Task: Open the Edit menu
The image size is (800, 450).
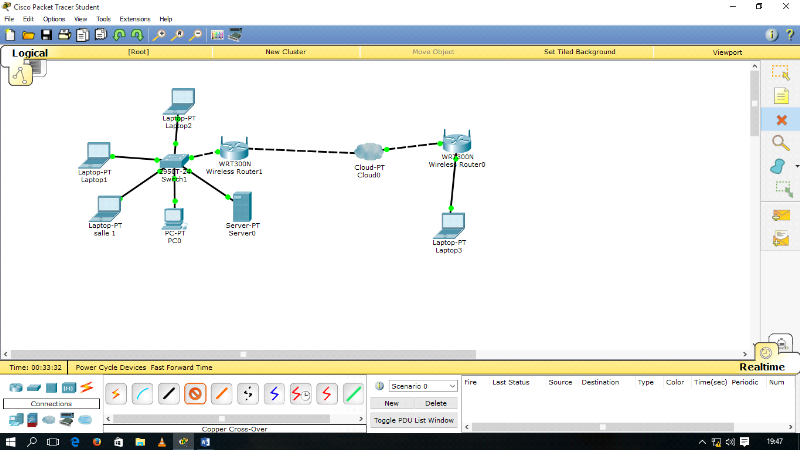Action: (x=28, y=19)
